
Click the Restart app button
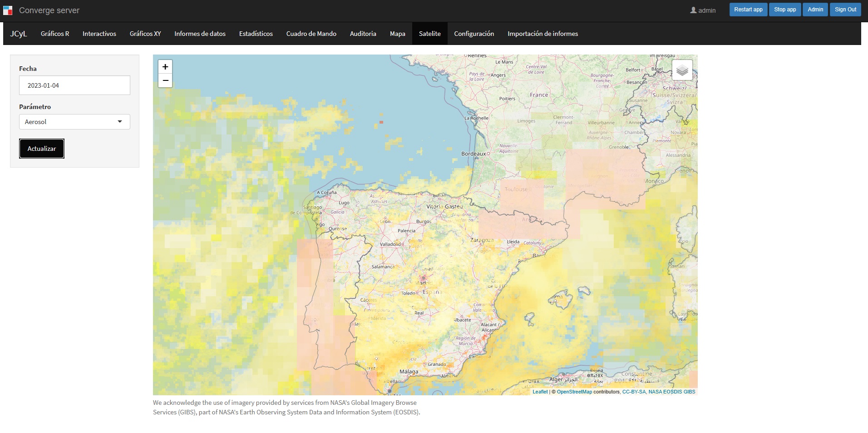[748, 10]
